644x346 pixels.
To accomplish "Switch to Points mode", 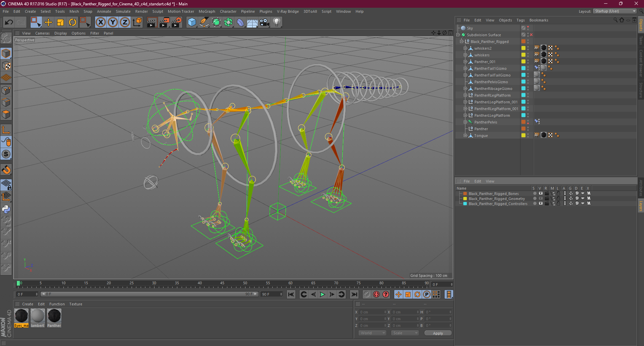I will (x=6, y=90).
